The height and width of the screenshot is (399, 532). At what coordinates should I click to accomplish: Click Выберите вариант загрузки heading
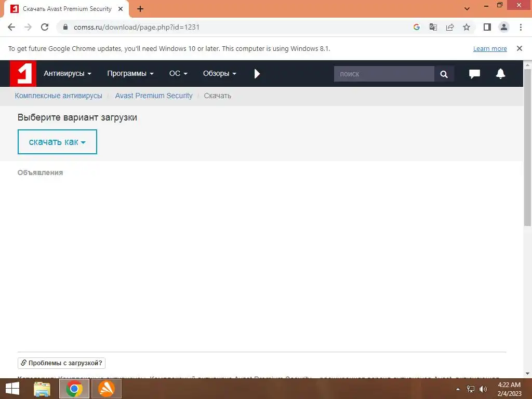pos(77,117)
